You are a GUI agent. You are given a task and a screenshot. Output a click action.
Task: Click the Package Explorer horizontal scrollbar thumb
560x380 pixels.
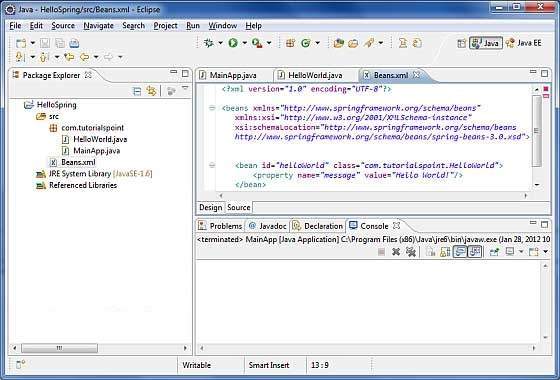click(59, 348)
